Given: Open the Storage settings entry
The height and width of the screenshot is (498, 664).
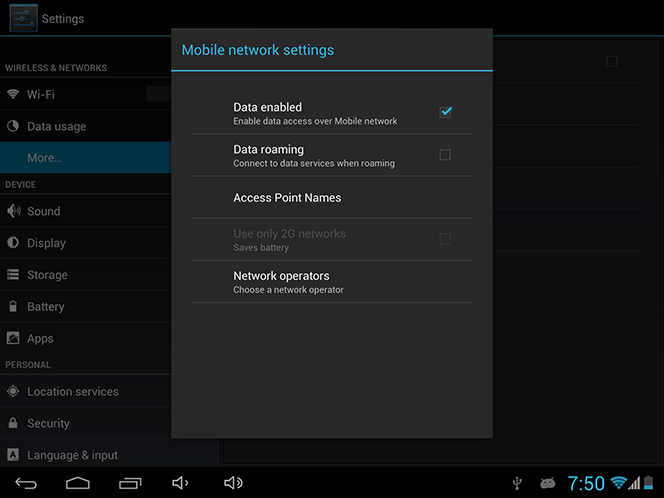Looking at the screenshot, I should pos(85,274).
